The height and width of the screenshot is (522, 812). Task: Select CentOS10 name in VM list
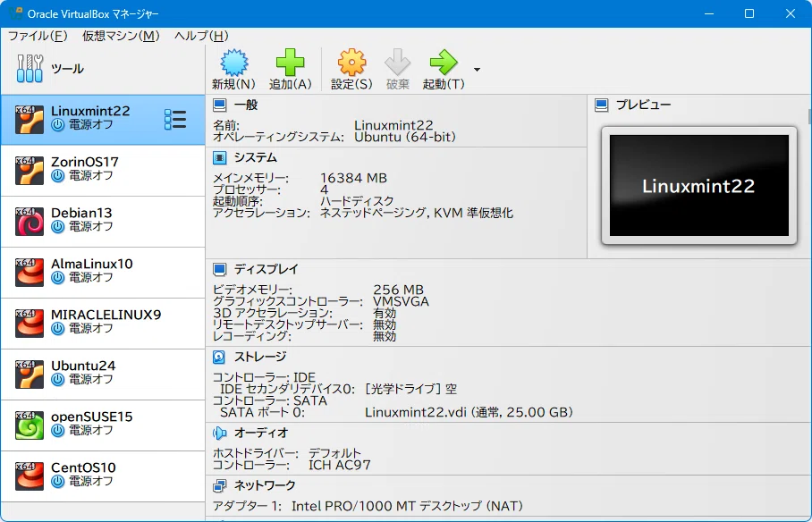pos(83,467)
